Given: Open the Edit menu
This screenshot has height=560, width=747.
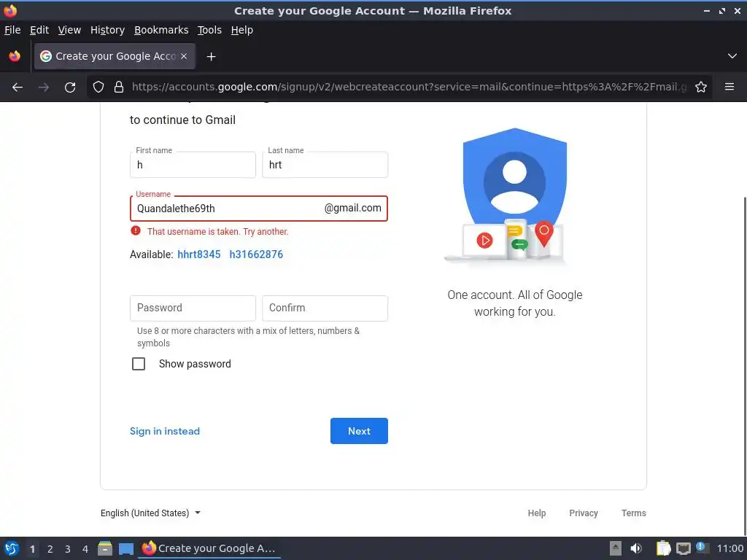Looking at the screenshot, I should [39, 30].
